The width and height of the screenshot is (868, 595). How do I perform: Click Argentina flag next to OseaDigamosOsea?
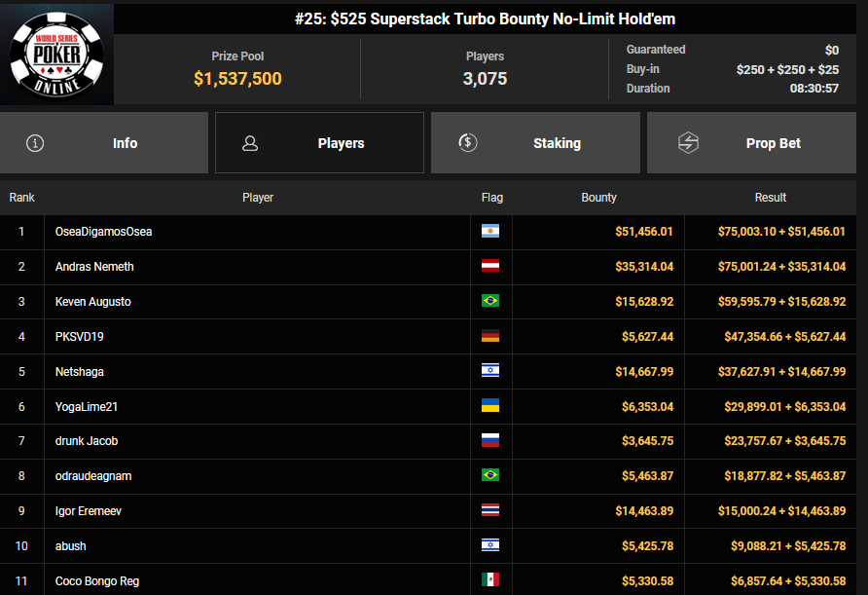point(490,232)
